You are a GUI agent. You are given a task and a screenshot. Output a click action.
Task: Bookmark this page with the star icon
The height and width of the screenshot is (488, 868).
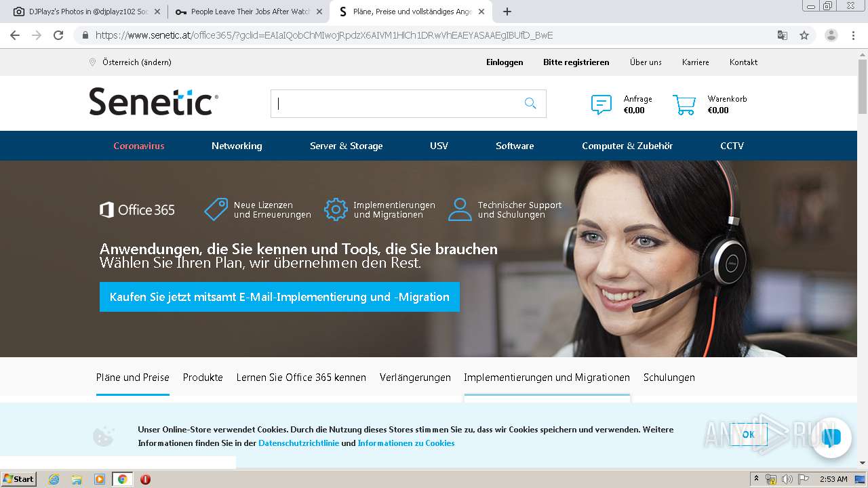tap(804, 35)
